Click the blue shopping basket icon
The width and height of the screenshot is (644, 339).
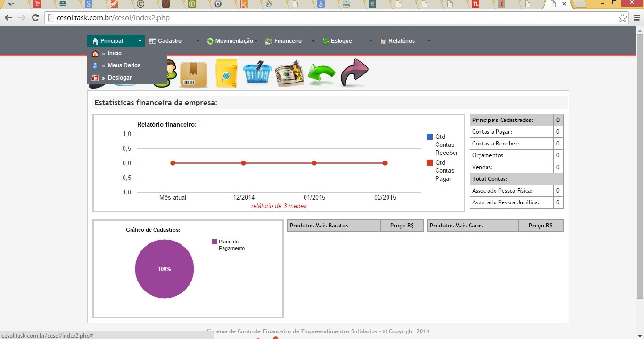[x=257, y=73]
